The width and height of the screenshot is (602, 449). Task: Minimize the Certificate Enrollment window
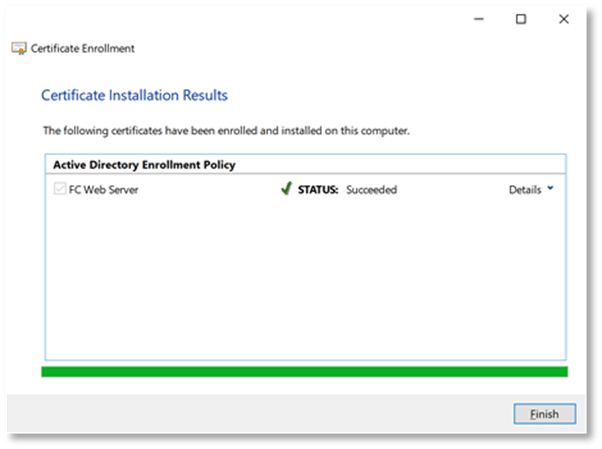click(477, 19)
